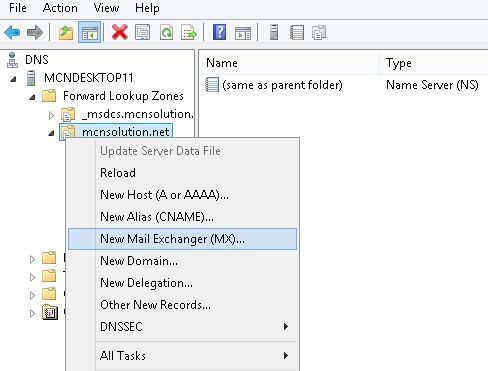Click the blue Help question mark icon
Viewport: 488px width, 371px height.
tap(219, 32)
